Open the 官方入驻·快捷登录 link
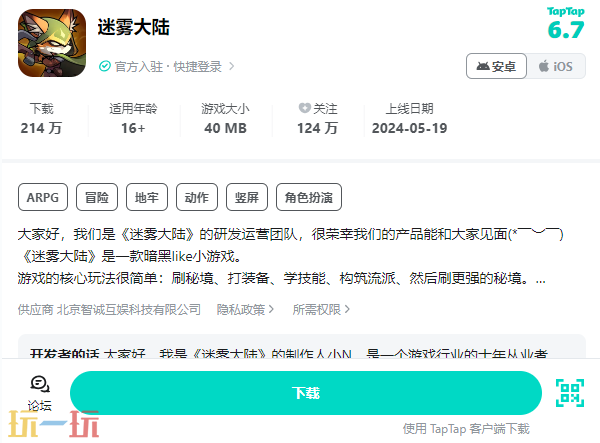600x443 pixels. click(168, 67)
